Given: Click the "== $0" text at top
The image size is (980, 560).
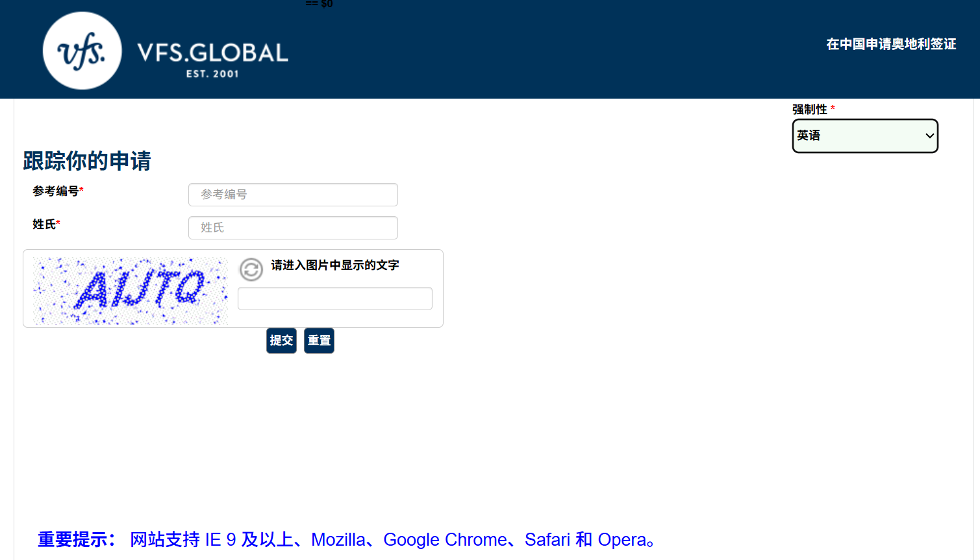Looking at the screenshot, I should pos(319,4).
